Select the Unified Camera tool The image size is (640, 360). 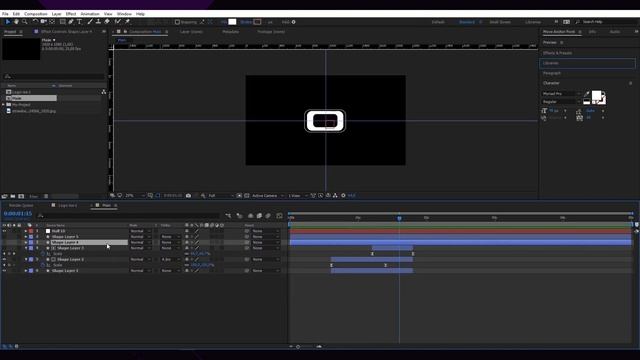44,22
